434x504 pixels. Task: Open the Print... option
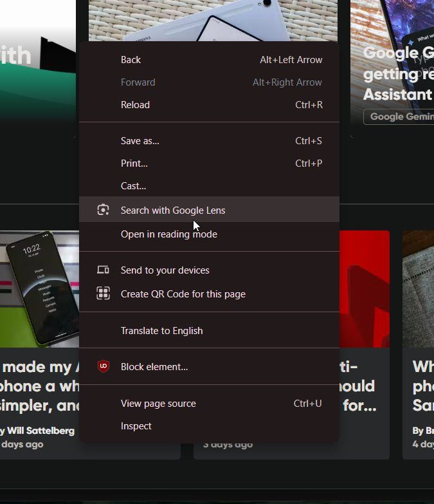coord(209,163)
